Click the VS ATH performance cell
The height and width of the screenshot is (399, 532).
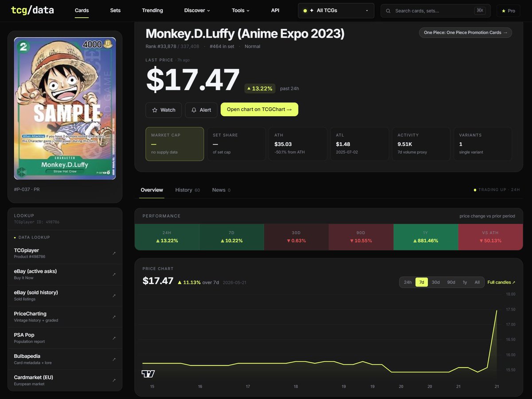pyautogui.click(x=490, y=237)
